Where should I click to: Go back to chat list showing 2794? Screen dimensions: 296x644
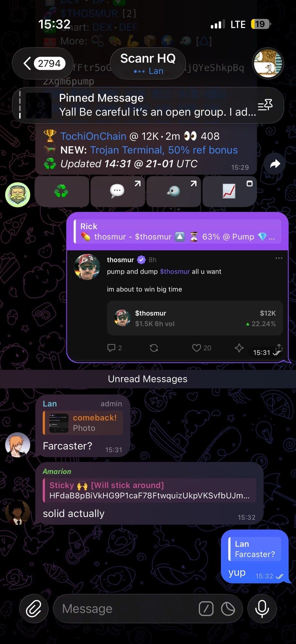pos(43,63)
